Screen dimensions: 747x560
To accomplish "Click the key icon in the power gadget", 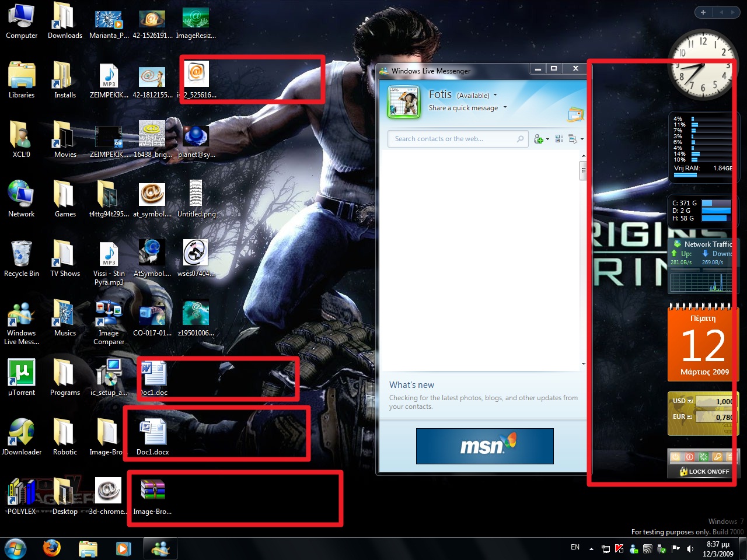I will coord(717,457).
